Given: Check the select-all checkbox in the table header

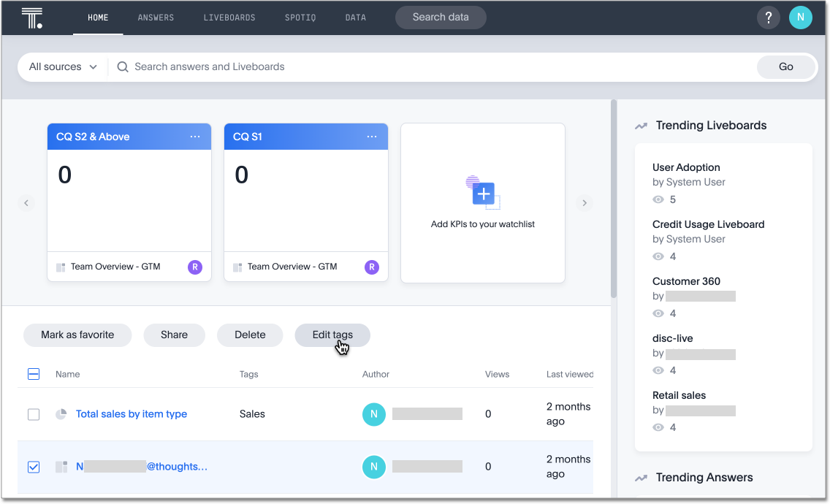Looking at the screenshot, I should tap(34, 373).
